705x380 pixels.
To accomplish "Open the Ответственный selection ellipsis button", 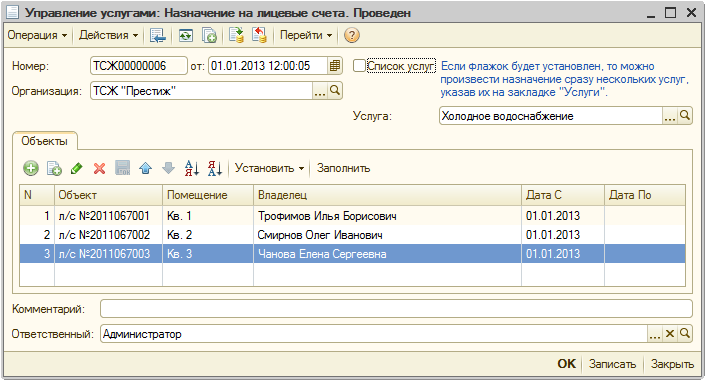I will pos(655,334).
